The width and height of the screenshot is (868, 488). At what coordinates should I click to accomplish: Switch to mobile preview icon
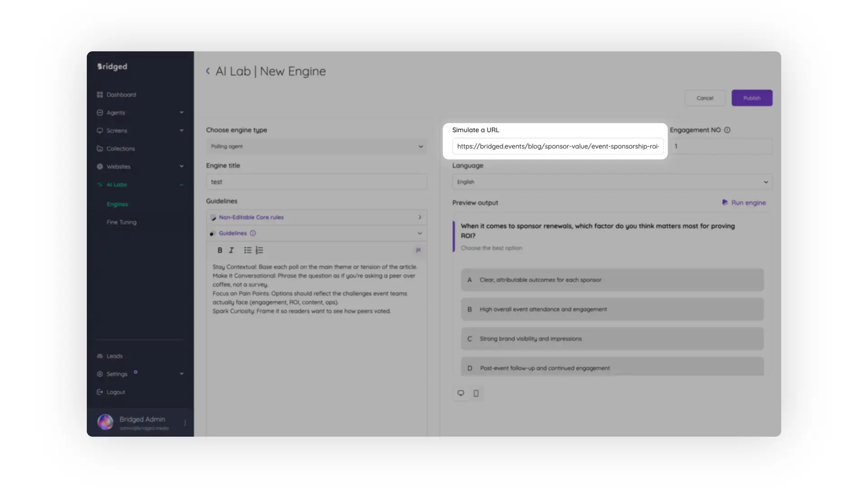476,393
